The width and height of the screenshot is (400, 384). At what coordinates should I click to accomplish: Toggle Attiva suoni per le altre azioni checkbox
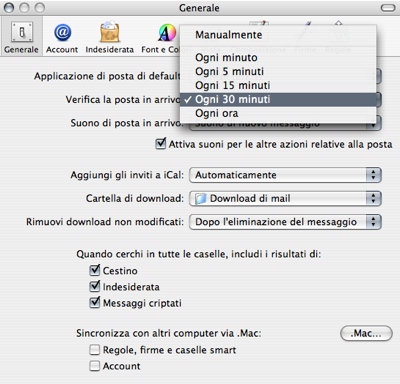(161, 144)
